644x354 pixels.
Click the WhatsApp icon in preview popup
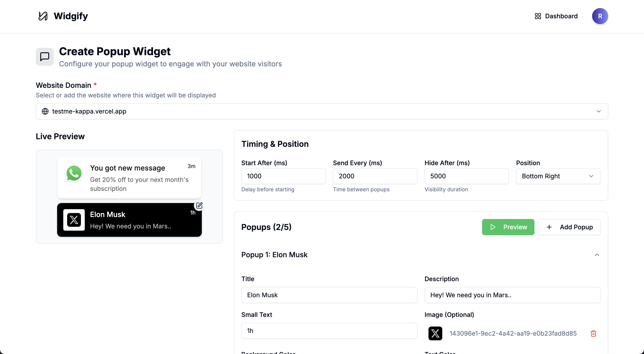coord(74,173)
